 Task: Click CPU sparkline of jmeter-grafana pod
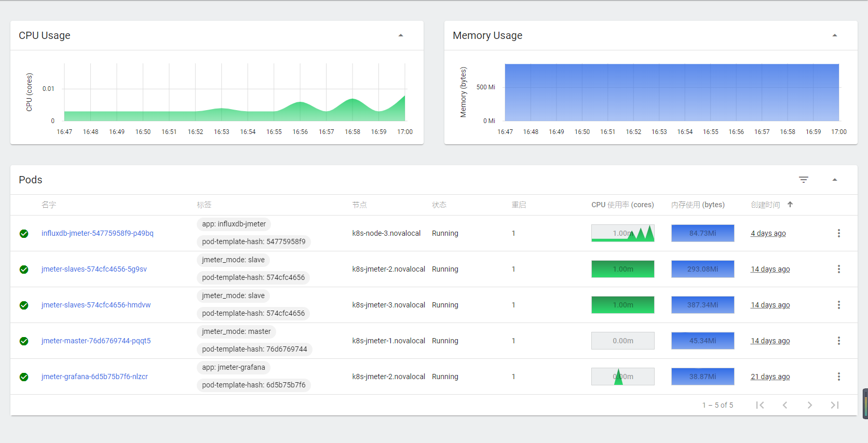click(623, 377)
